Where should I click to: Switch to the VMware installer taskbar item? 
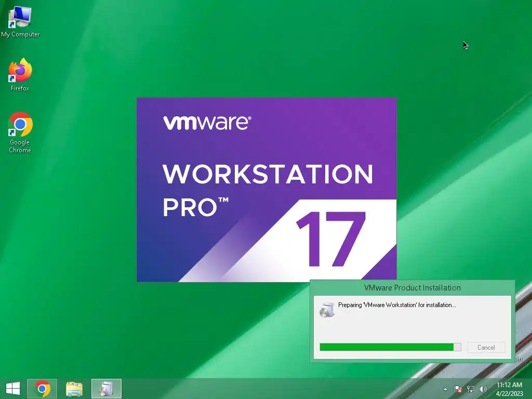[x=106, y=389]
